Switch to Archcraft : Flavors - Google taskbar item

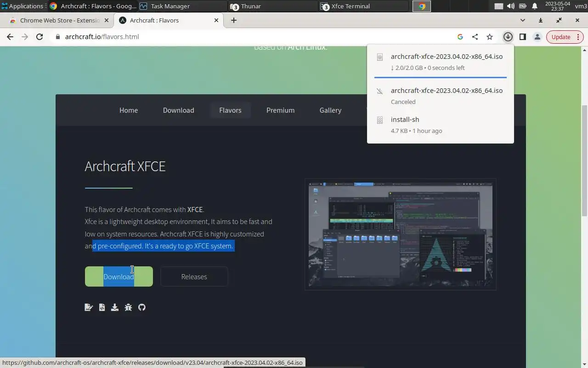(x=92, y=6)
